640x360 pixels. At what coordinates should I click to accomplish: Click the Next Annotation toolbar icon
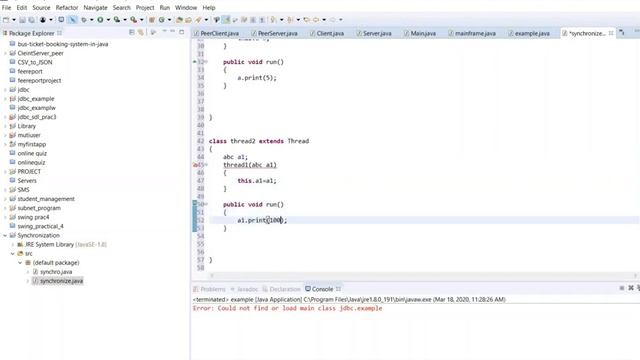click(x=273, y=20)
